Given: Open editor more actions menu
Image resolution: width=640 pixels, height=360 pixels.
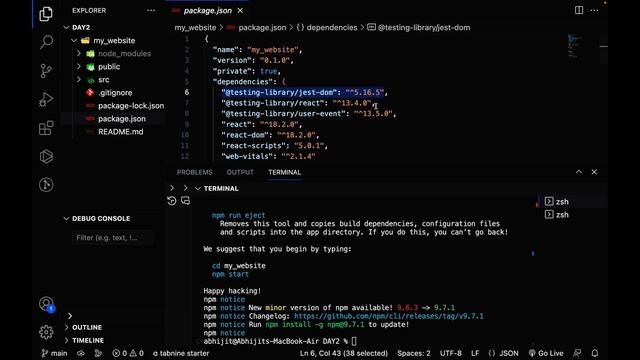Looking at the screenshot, I should [594, 10].
